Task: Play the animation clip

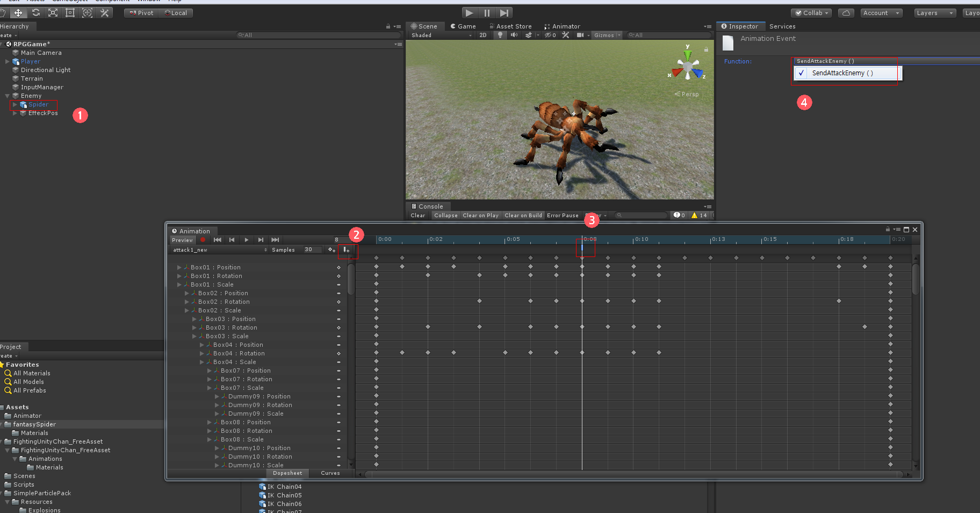Action: click(x=247, y=240)
